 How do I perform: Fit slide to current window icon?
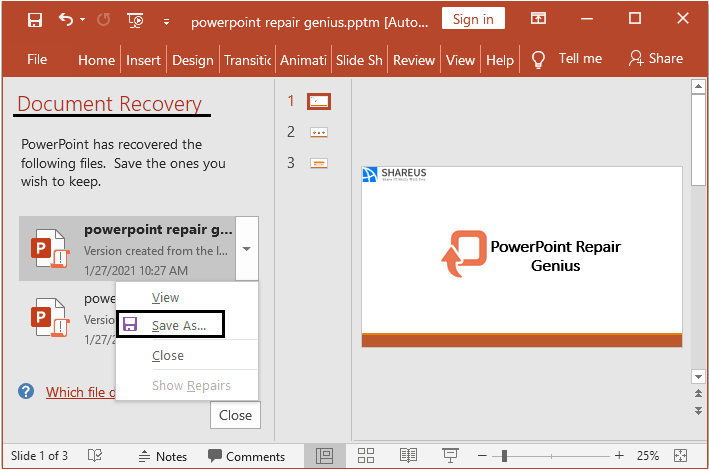(x=681, y=456)
